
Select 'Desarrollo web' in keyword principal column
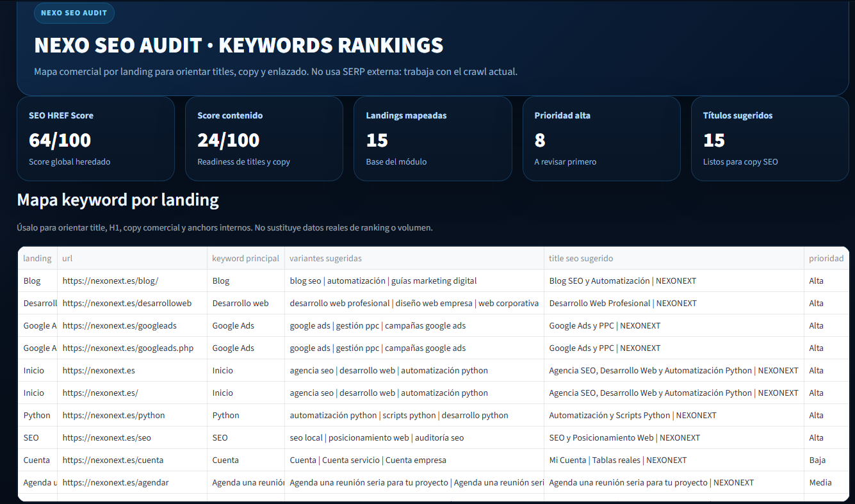tap(246, 303)
